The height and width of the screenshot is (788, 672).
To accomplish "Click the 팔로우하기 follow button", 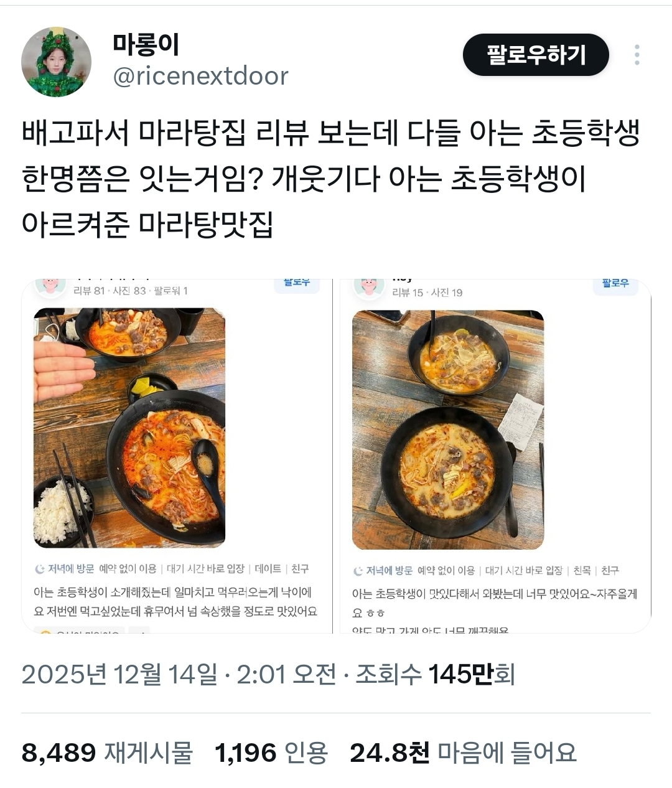I will pyautogui.click(x=536, y=55).
